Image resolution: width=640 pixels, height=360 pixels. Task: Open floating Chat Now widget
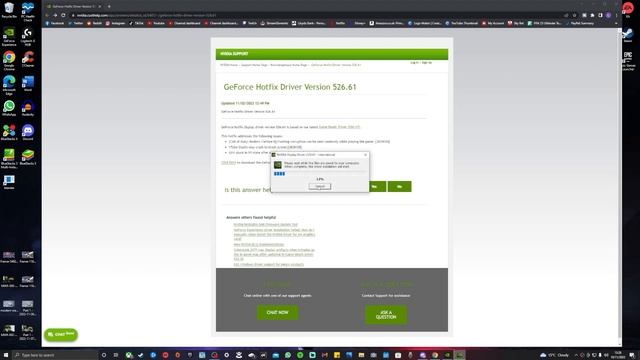coord(61,334)
